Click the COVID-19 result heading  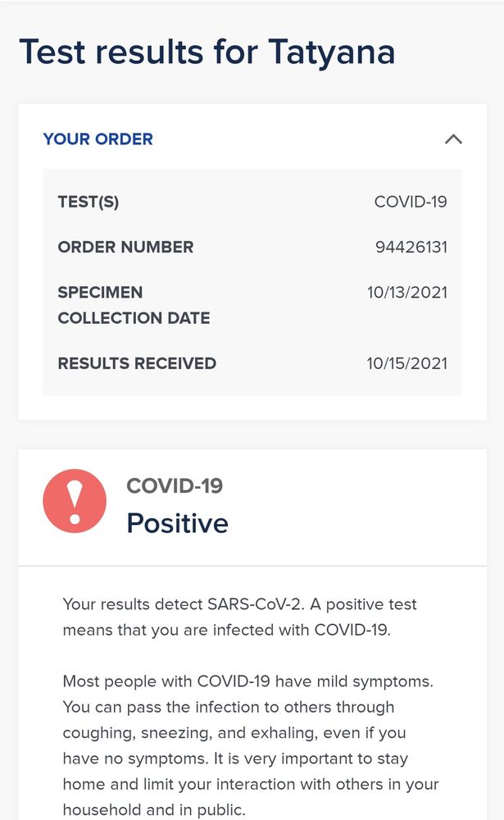click(x=175, y=485)
